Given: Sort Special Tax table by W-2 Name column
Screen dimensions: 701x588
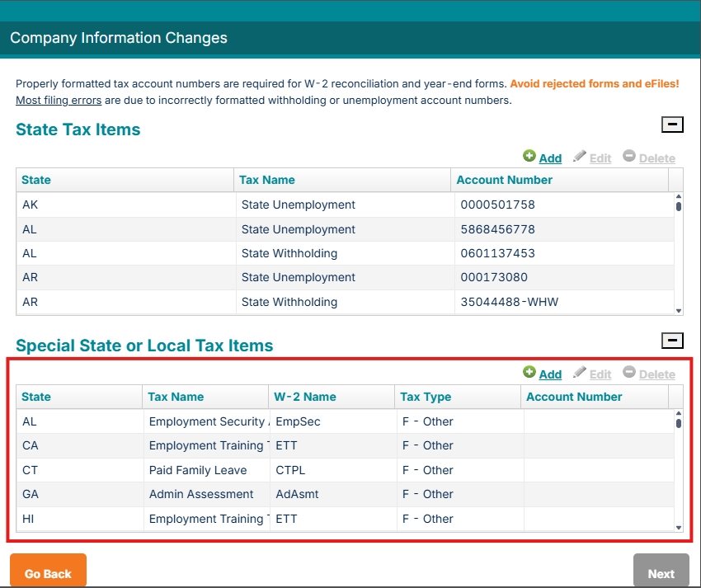Looking at the screenshot, I should point(332,397).
